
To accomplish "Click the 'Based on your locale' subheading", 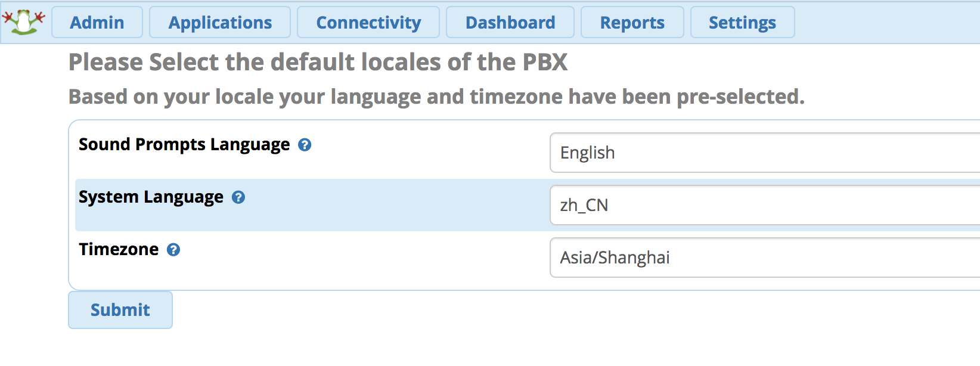I will tap(436, 97).
